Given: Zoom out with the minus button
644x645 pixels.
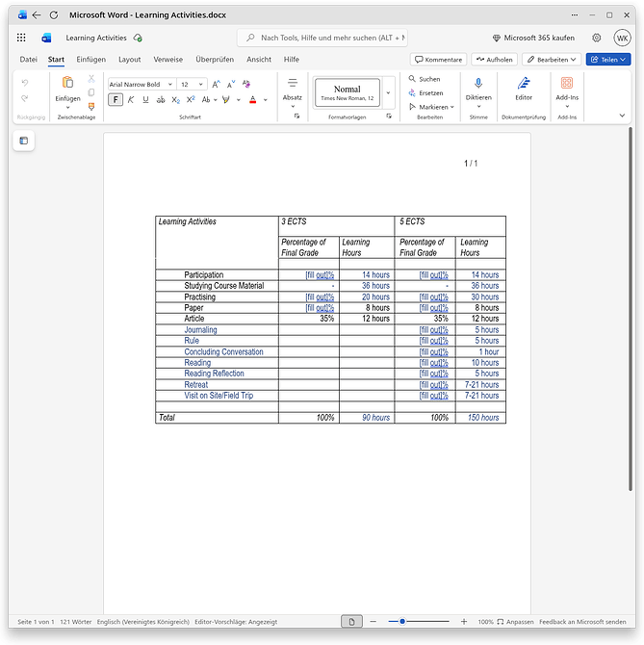Looking at the screenshot, I should click(373, 622).
